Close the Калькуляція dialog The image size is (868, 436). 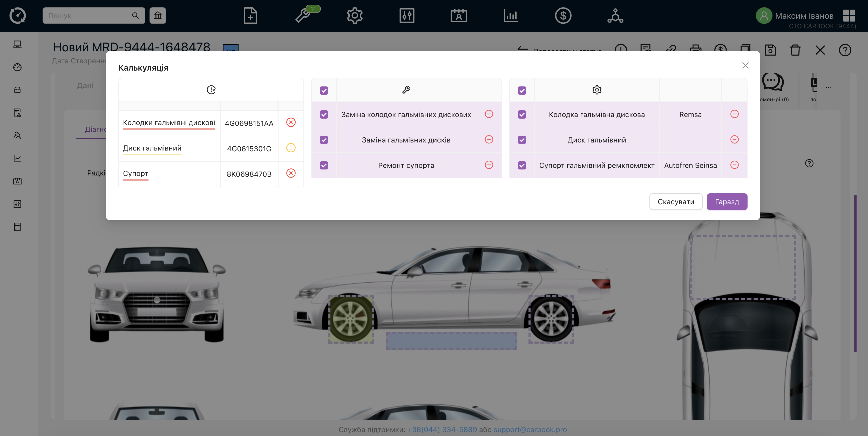tap(745, 65)
